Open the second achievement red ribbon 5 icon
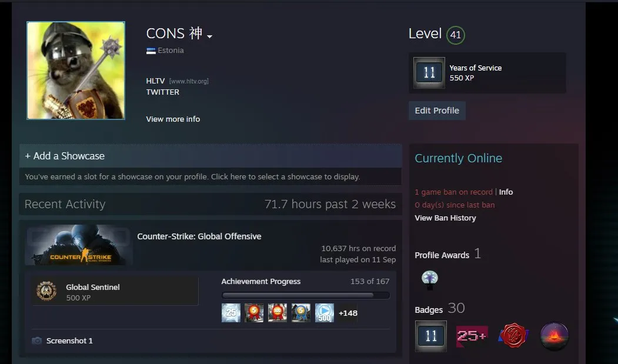Viewport: 618px width, 364px height. (254, 313)
